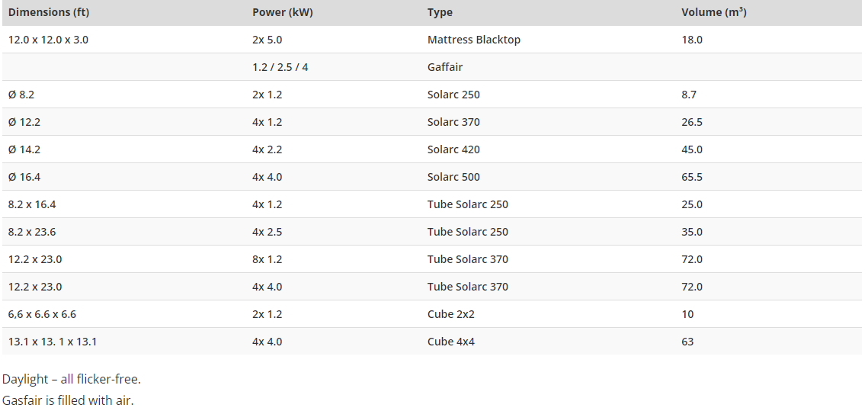868x411 pixels.
Task: Click the 13.1 x 13. 1 x 13.1 cell
Action: tap(53, 342)
